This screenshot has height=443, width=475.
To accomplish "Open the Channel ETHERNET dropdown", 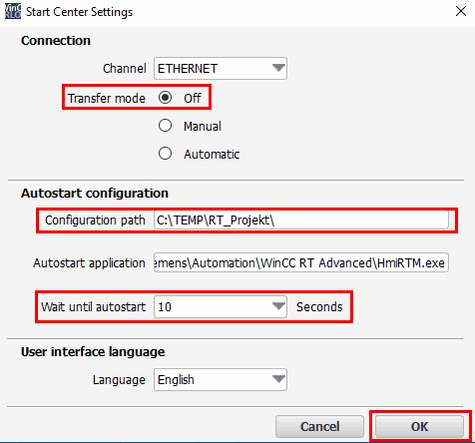I will tap(220, 68).
